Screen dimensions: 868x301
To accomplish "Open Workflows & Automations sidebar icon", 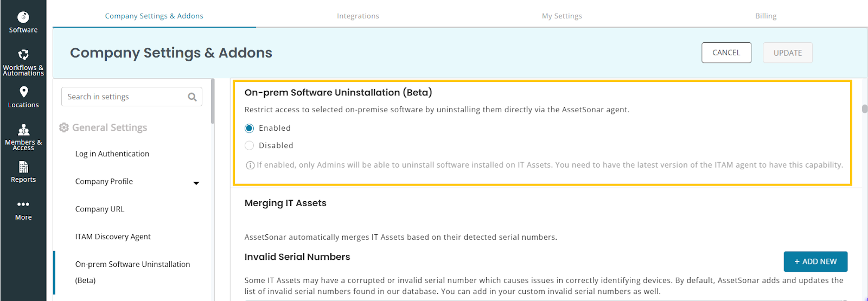I will (23, 55).
